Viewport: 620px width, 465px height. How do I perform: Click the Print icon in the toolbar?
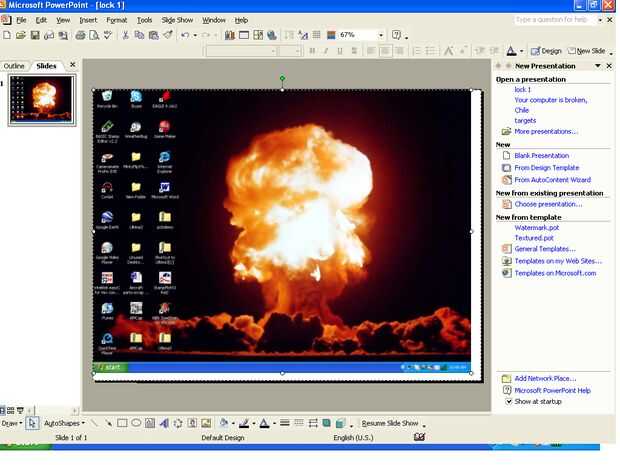[80, 35]
